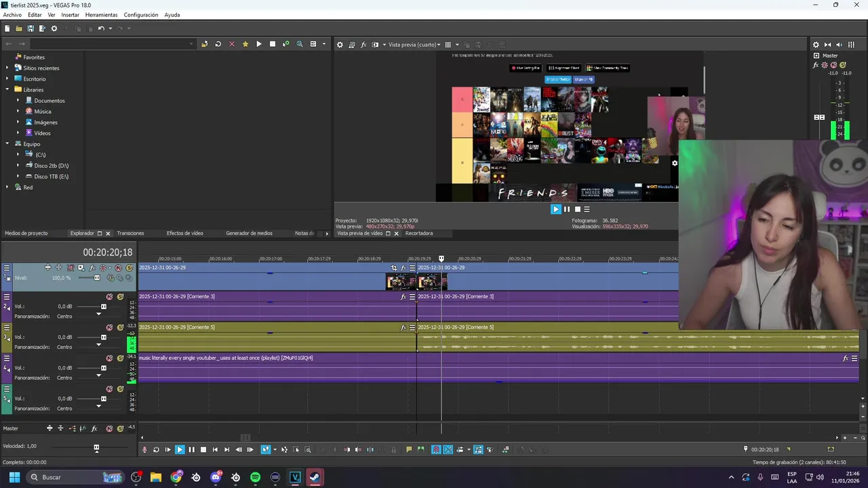Mute video track 1
Viewport: 868px width, 488px height.
point(118,268)
